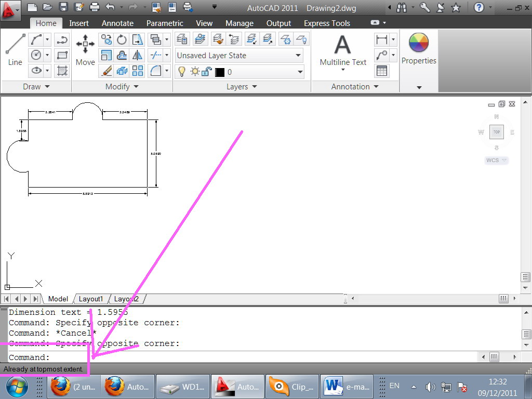
Task: Click the Multileader tool icon
Action: click(x=382, y=55)
